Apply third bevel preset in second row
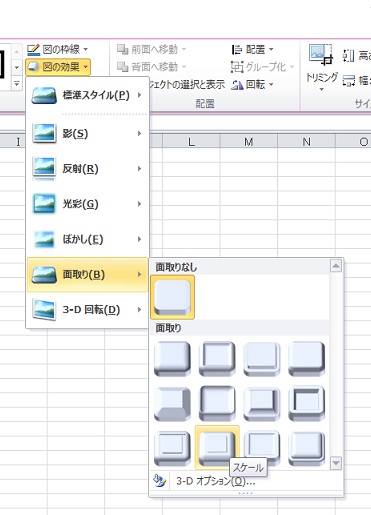This screenshot has width=371, height=515. [x=262, y=403]
